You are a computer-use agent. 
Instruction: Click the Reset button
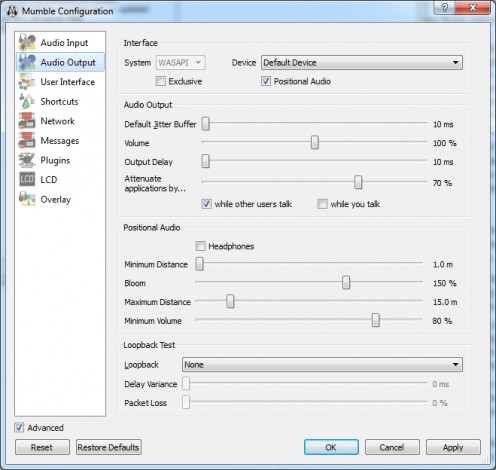click(42, 447)
